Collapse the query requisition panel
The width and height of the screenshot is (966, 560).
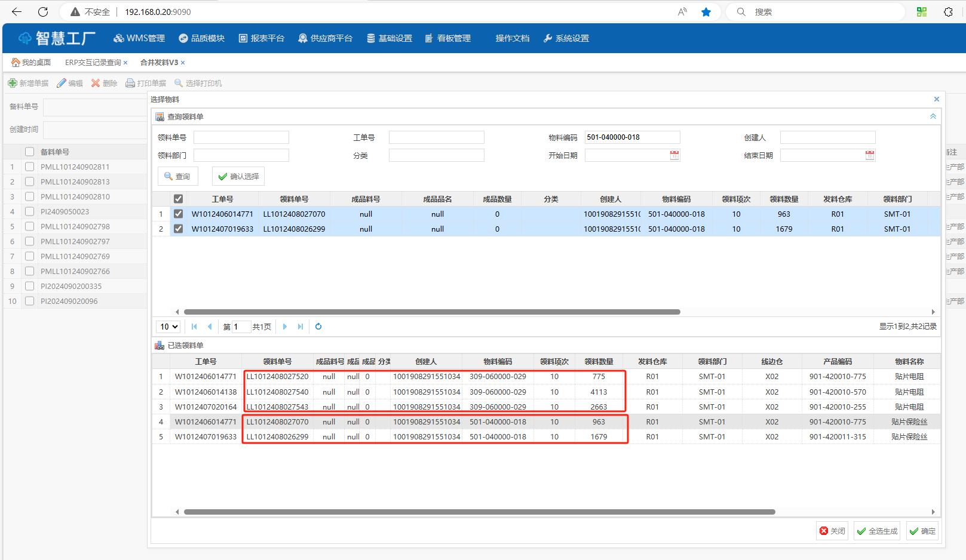pyautogui.click(x=933, y=116)
